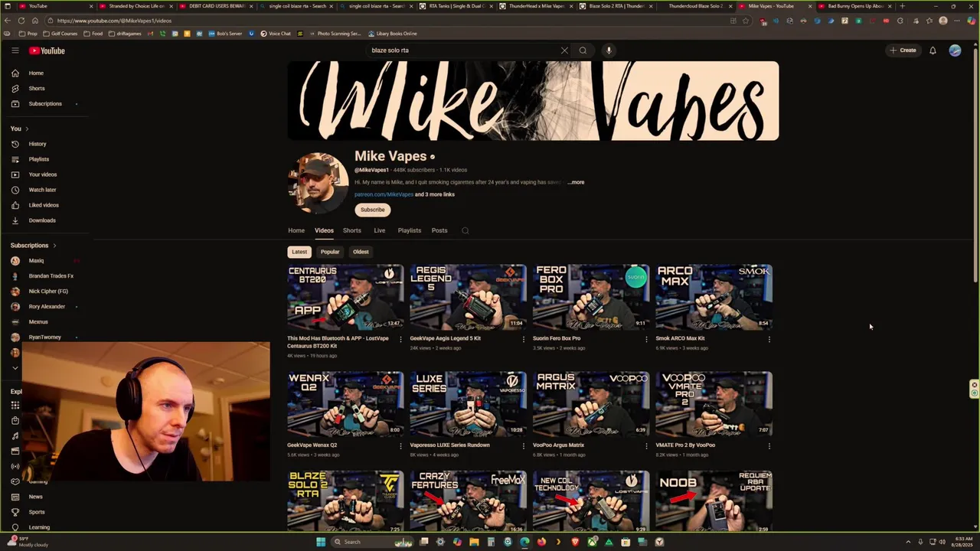Select the Latest filter chip
This screenshot has width=980, height=551.
tap(299, 252)
